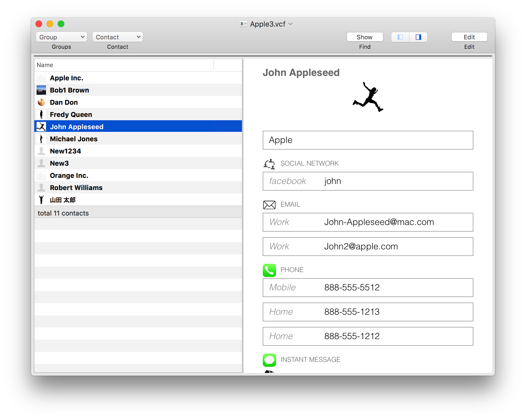
Task: Click 山田 太郎's silhouette icon
Action: [x=41, y=200]
